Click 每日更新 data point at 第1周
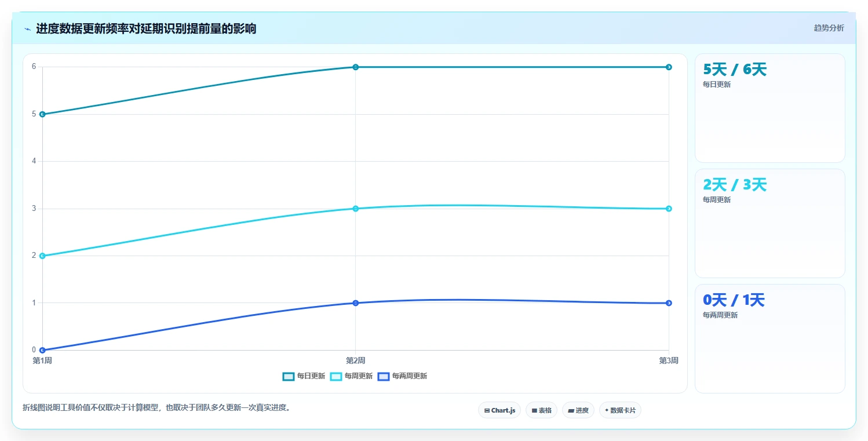The image size is (868, 441). point(42,114)
